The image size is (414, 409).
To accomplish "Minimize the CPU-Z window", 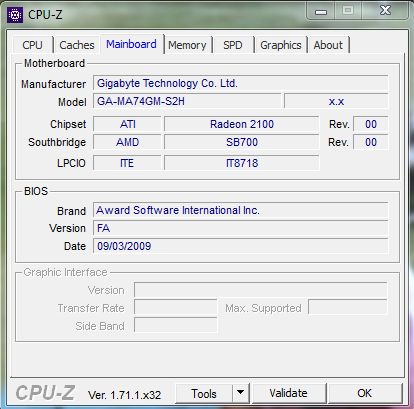I will [321, 11].
